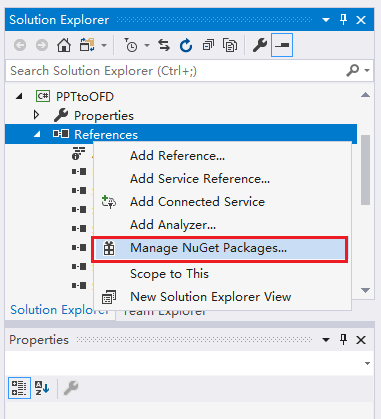Collapse the References node
Viewport: 381px width, 419px height.
pos(37,134)
